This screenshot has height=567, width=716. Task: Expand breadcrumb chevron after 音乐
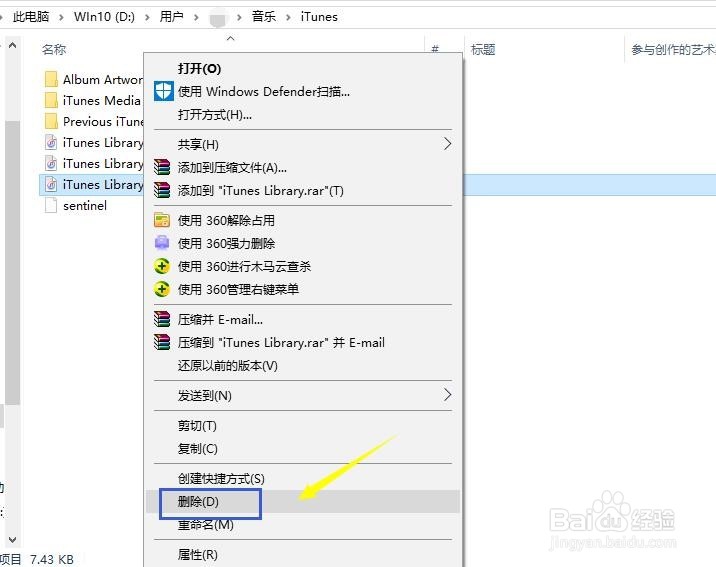click(x=288, y=17)
